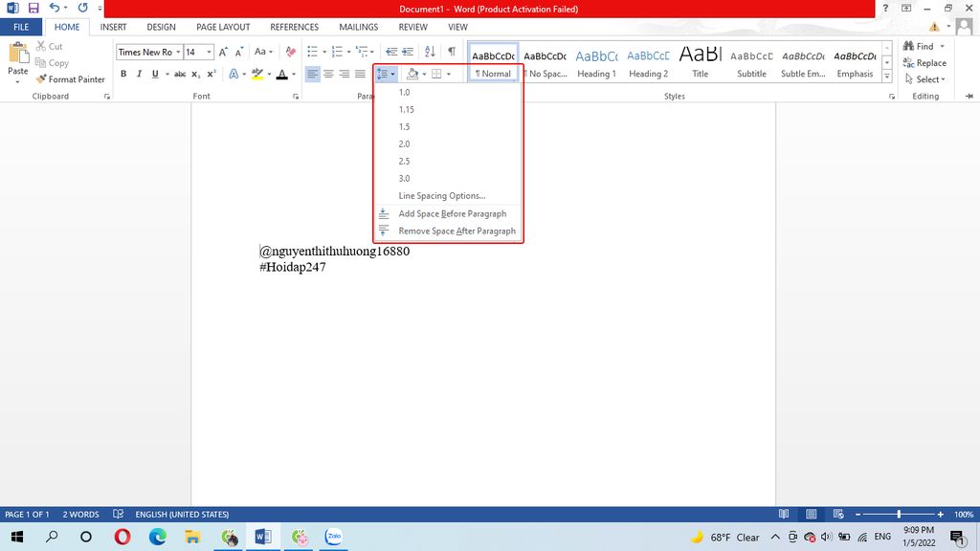Switch to the INSERT tab
The image size is (980, 551).
[x=113, y=27]
